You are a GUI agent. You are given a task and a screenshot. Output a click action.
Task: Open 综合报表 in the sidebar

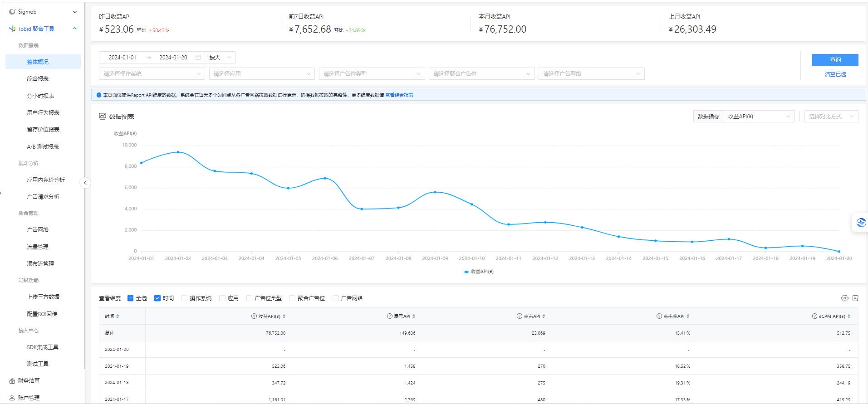(x=38, y=79)
